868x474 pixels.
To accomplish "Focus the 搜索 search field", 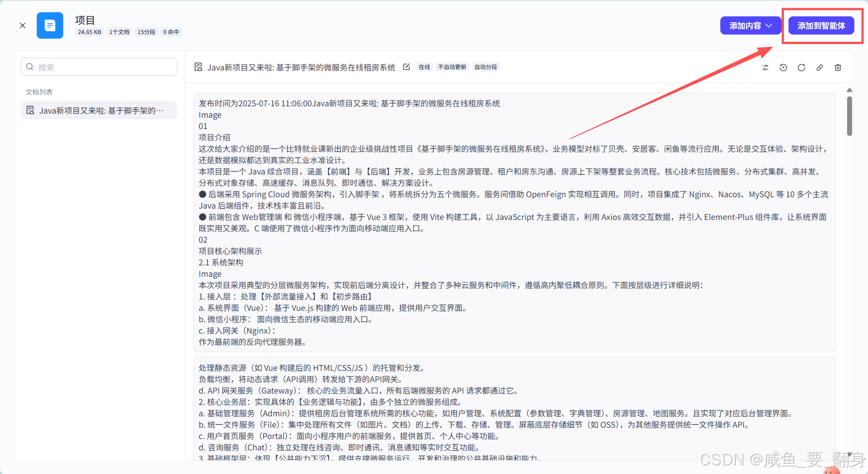I will [x=99, y=67].
